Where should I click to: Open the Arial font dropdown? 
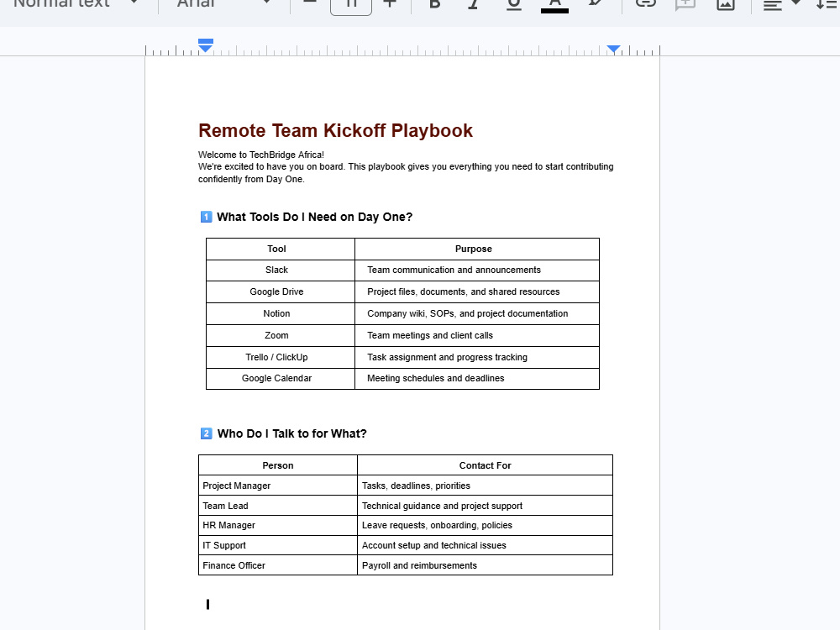tap(223, 4)
